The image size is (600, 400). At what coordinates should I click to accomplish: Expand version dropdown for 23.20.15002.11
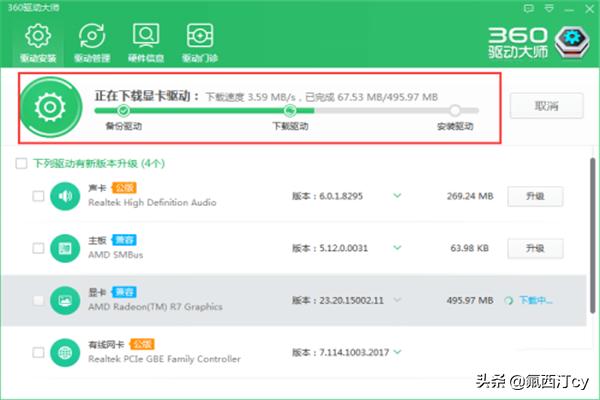(397, 300)
